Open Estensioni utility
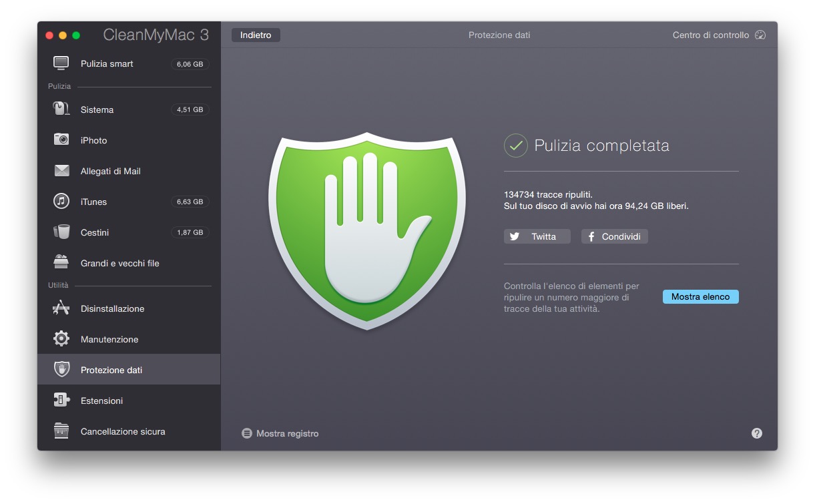The image size is (815, 504). [x=129, y=400]
